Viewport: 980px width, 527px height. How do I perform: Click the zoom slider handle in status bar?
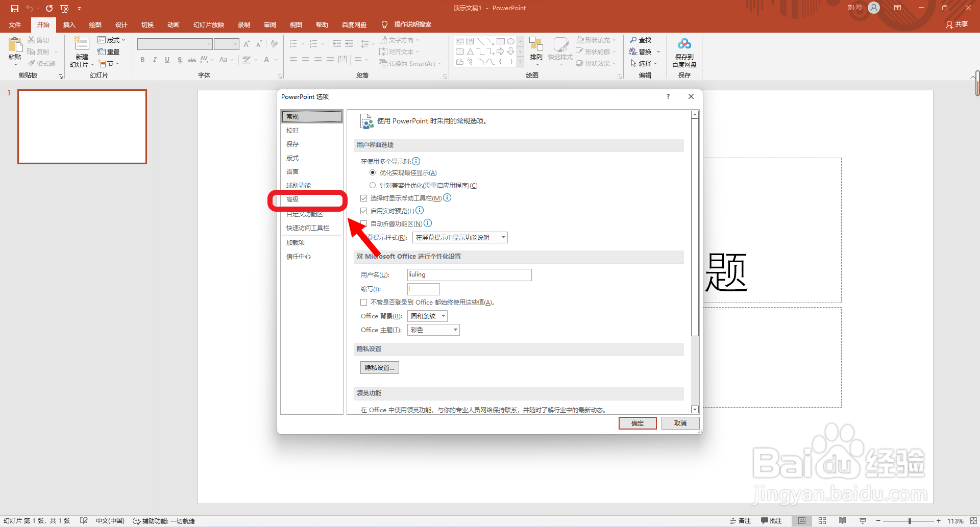[x=910, y=521]
